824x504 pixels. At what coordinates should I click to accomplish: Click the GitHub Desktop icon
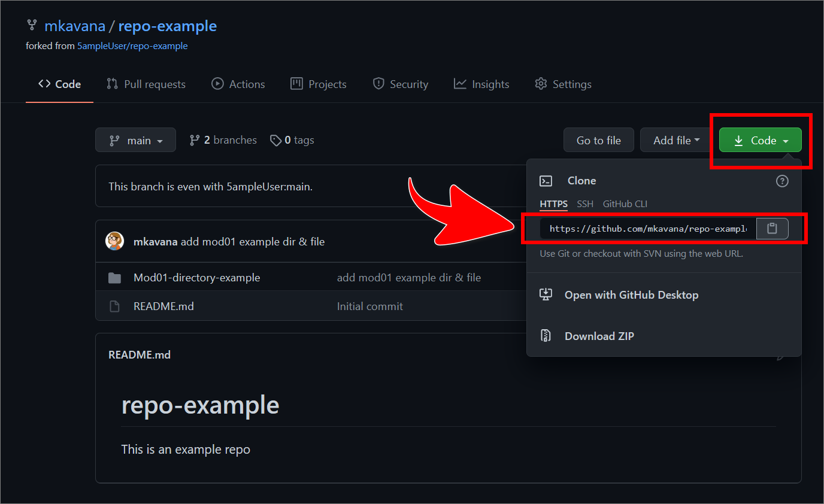(x=546, y=294)
